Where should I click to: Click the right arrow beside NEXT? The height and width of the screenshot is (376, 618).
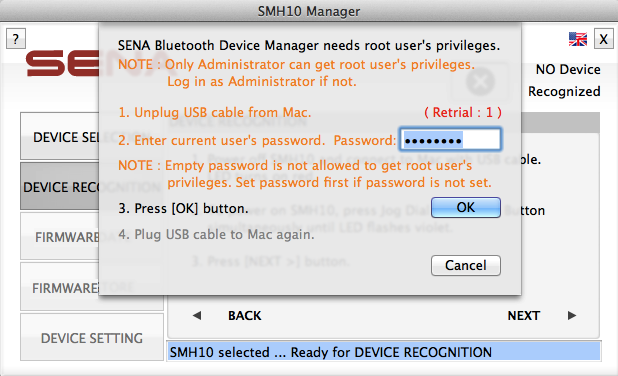point(572,315)
